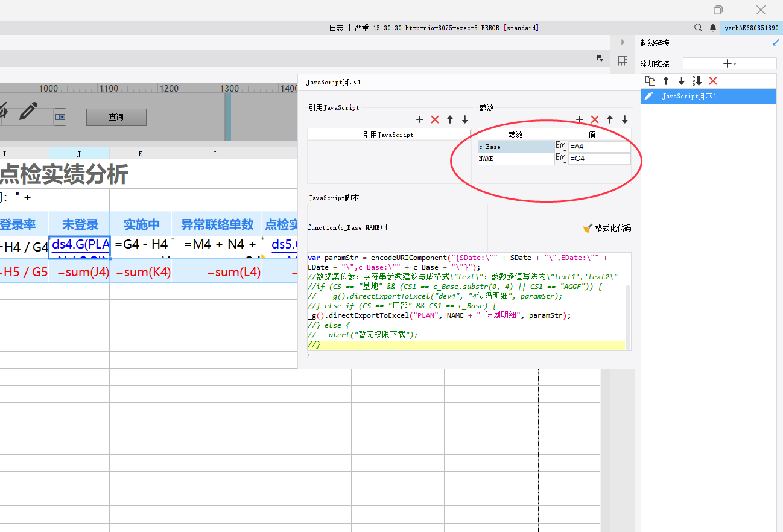The image size is (783, 532).
Task: Open the F(x) type dropdown for NAME
Action: pyautogui.click(x=561, y=159)
